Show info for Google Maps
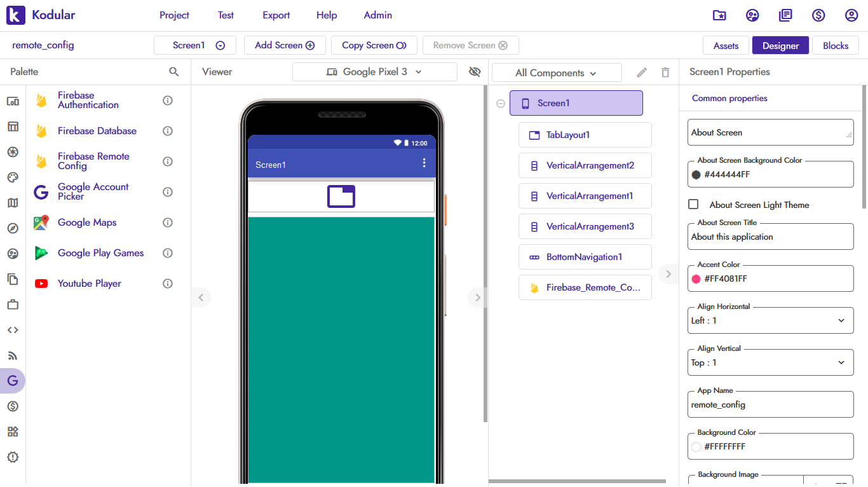This screenshot has height=487, width=868. click(x=168, y=223)
